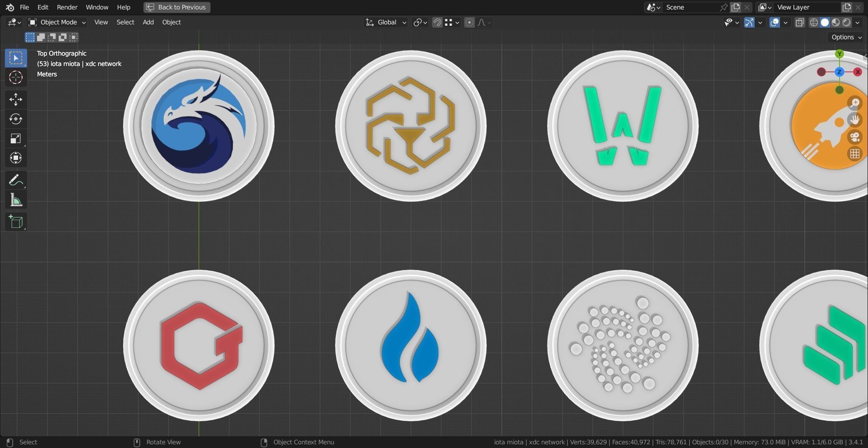
Task: Open the Help menu
Action: coord(123,7)
